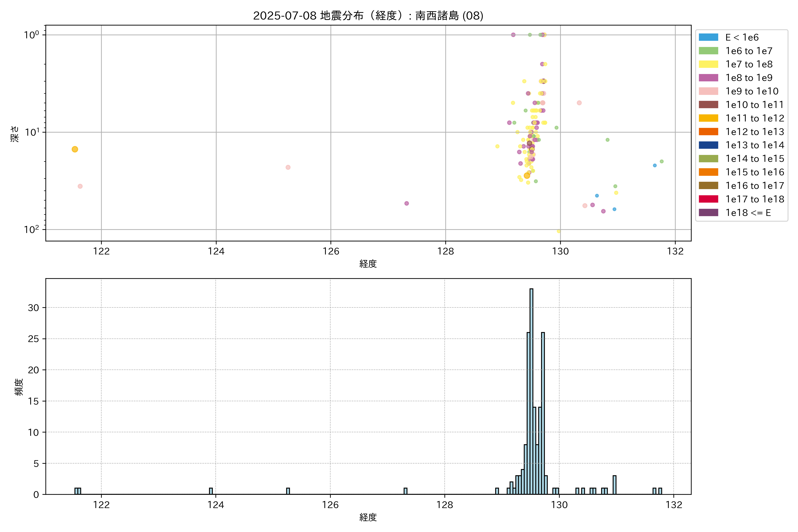This screenshot has height=532, width=798.
Task: Click the 頻度 y-axis label
Action: pos(19,387)
